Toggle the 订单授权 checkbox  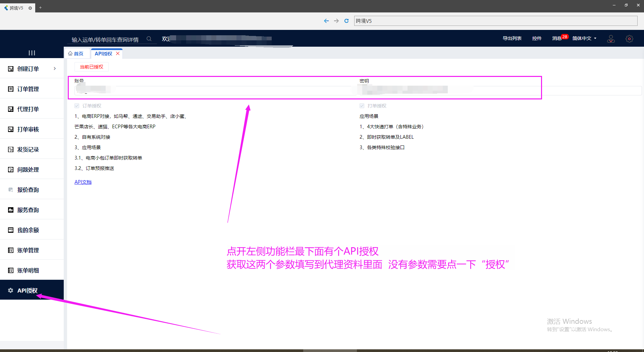click(76, 105)
